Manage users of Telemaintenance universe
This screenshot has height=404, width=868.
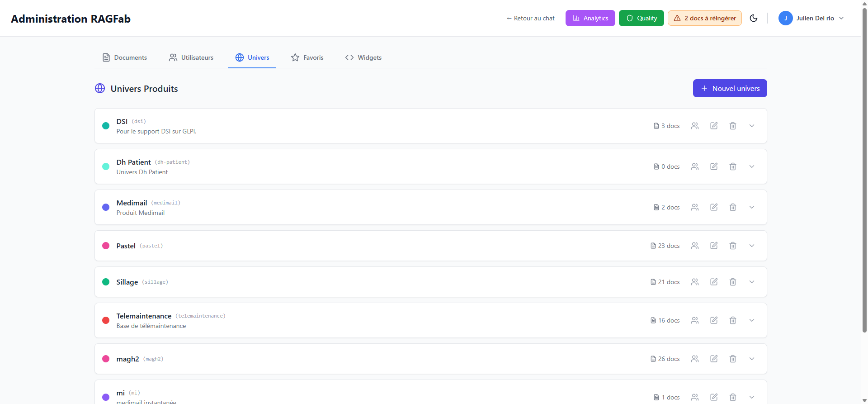point(695,320)
